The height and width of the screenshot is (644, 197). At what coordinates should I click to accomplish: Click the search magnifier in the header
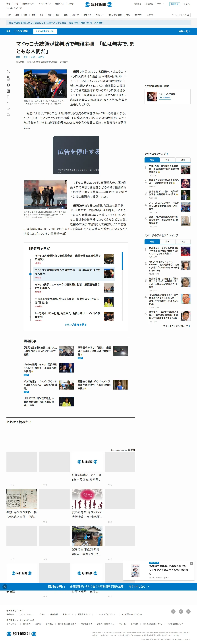(x=188, y=15)
